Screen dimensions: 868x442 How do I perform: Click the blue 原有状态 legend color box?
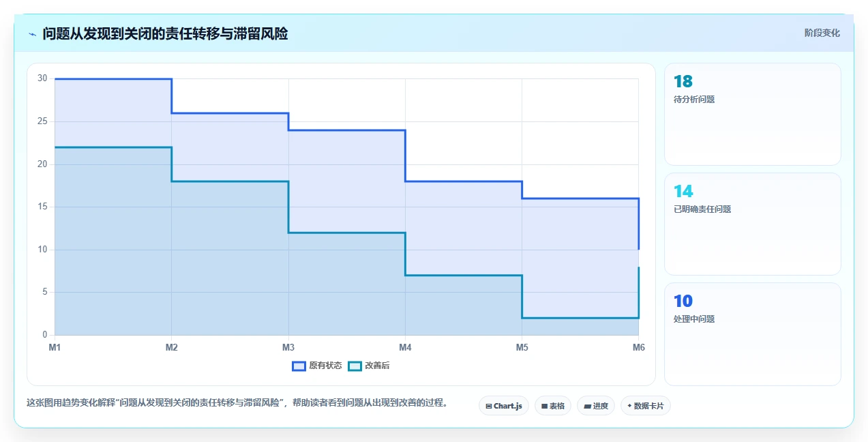[299, 366]
